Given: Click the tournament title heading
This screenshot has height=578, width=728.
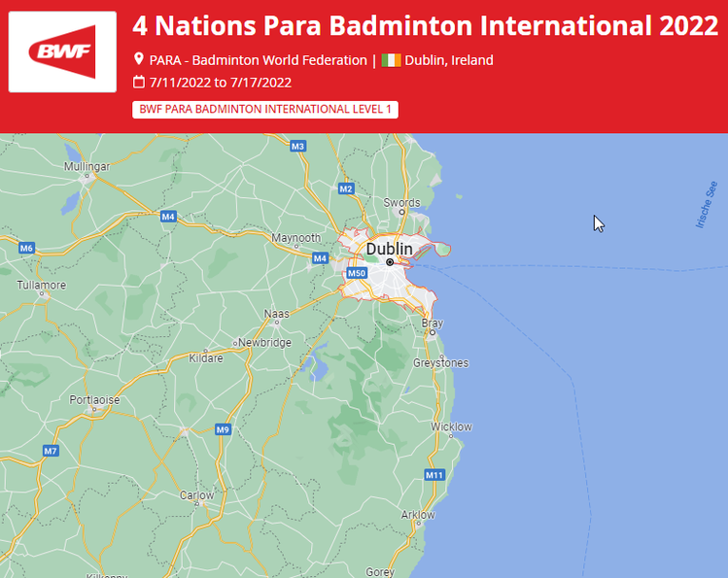Looking at the screenshot, I should (x=426, y=25).
